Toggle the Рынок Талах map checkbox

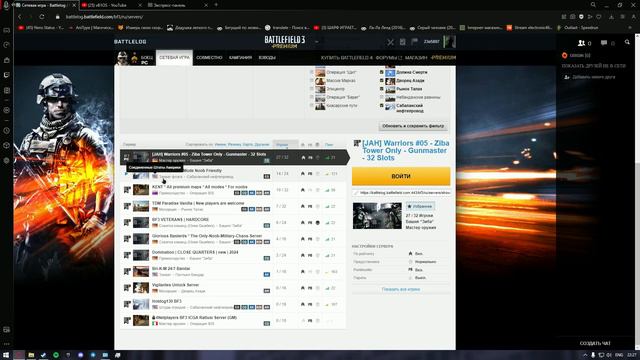382,89
